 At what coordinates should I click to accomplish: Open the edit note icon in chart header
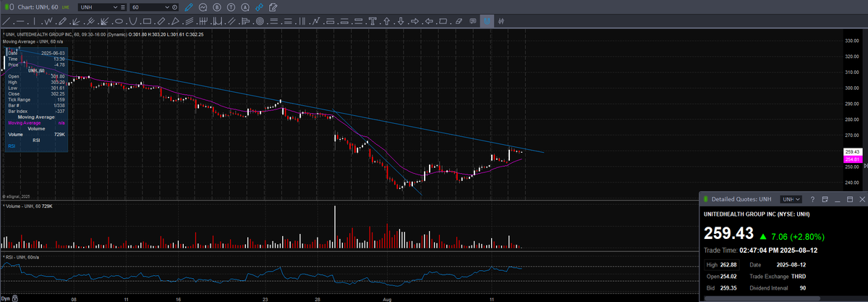(x=273, y=7)
